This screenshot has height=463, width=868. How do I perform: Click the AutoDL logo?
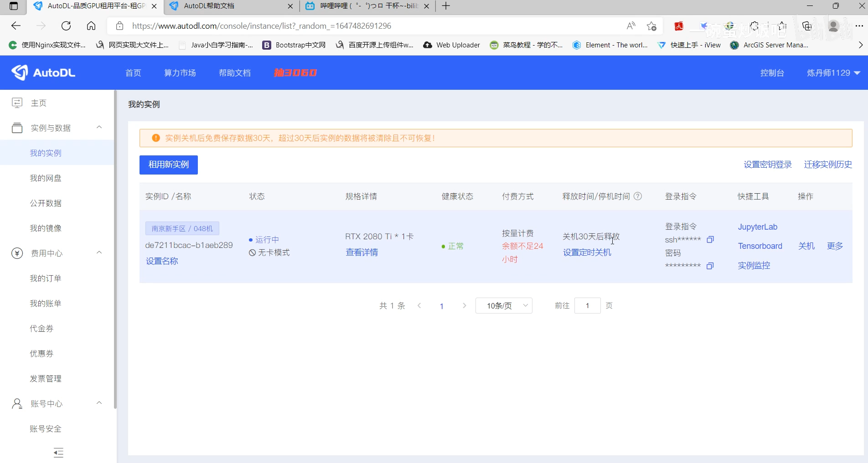click(43, 72)
